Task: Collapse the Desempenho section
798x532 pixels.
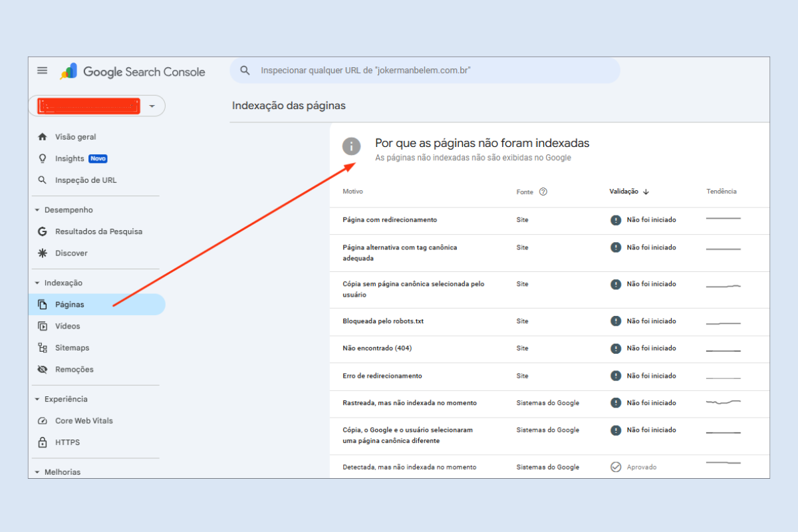Action: [x=37, y=210]
